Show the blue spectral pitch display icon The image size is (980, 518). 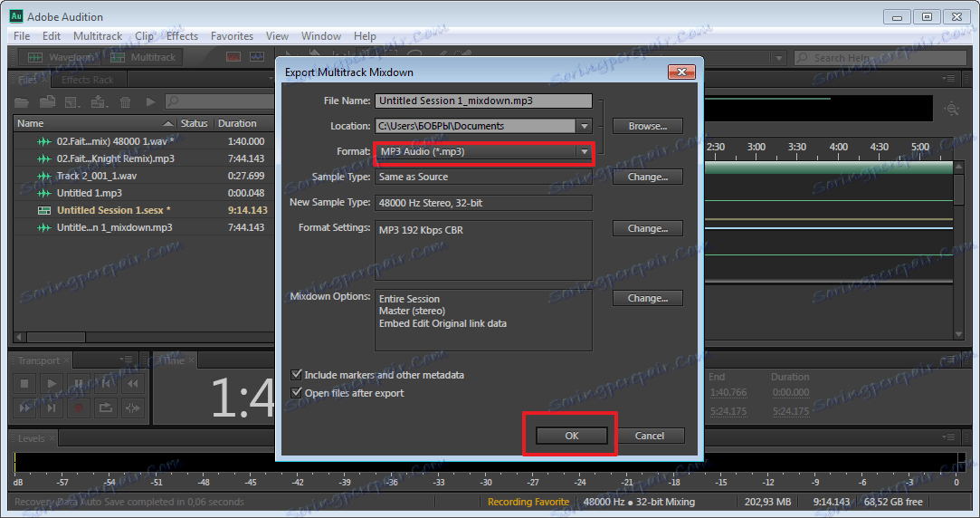tap(257, 57)
